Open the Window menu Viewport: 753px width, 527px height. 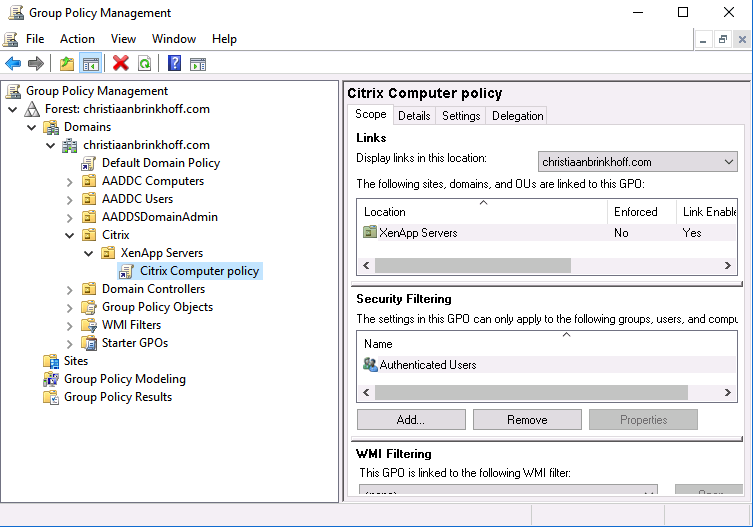pos(174,39)
